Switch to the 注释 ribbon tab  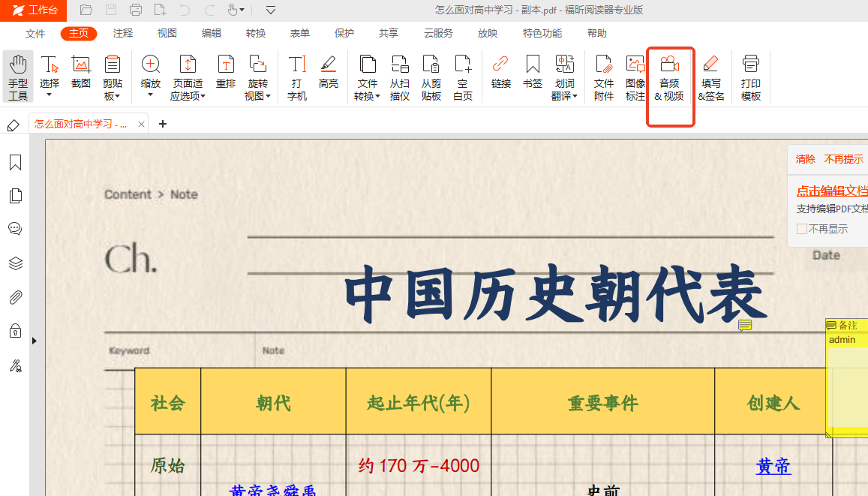(123, 33)
